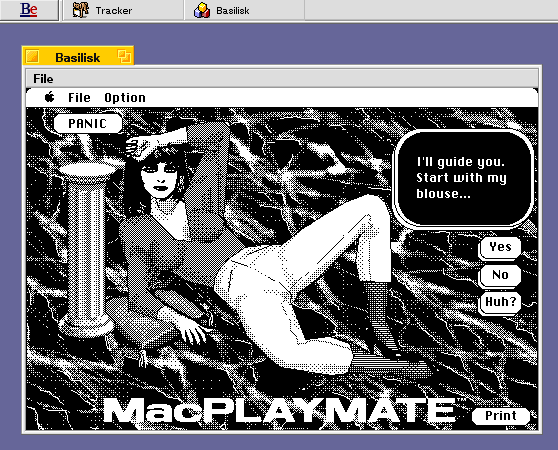Open the Option menu

[125, 97]
